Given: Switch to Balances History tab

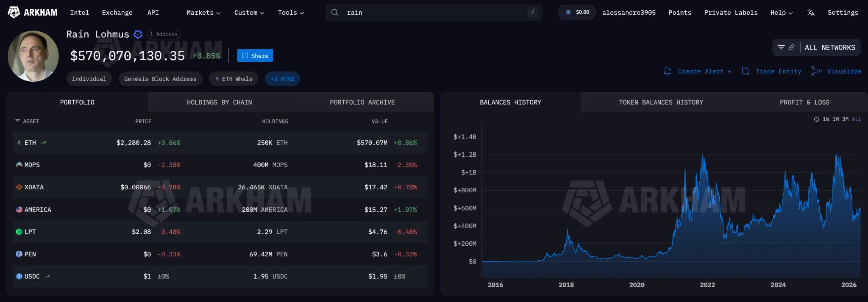Looking at the screenshot, I should pos(510,102).
